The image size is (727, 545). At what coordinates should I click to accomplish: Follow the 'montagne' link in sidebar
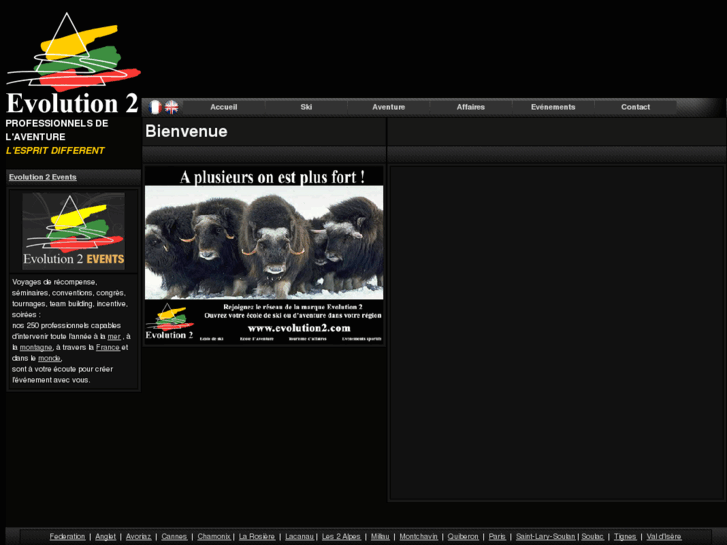tap(36, 347)
